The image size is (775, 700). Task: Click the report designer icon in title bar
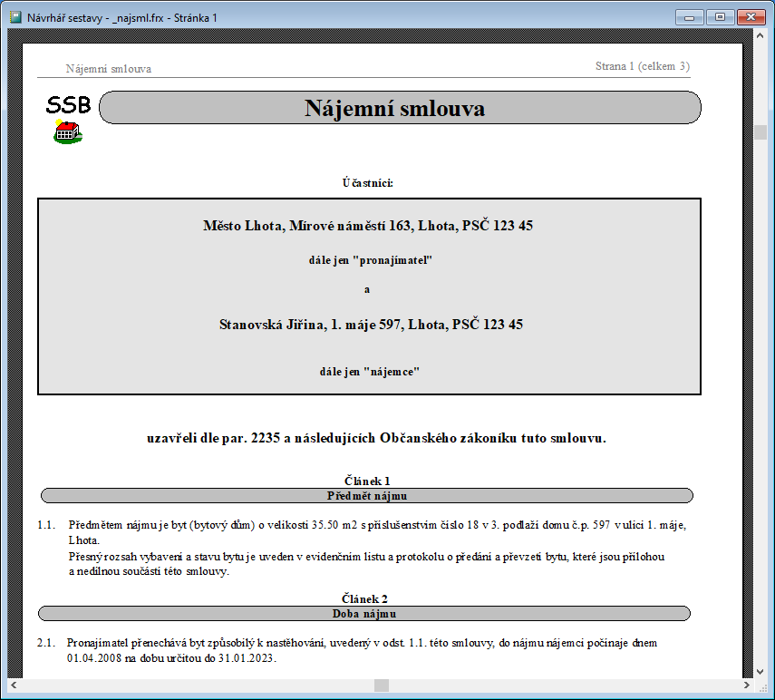point(15,17)
